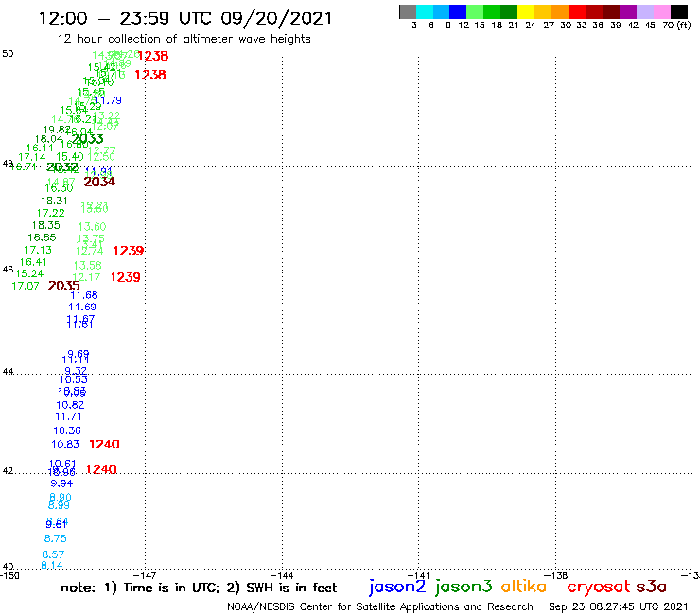Click the light blue value 8.57
This screenshot has height=615, width=700.
pyautogui.click(x=53, y=554)
